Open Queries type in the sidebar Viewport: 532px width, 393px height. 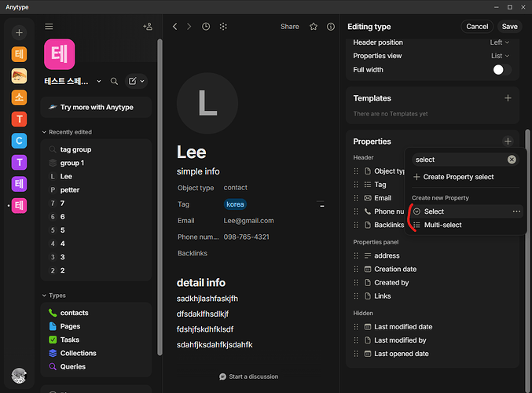click(x=96, y=366)
